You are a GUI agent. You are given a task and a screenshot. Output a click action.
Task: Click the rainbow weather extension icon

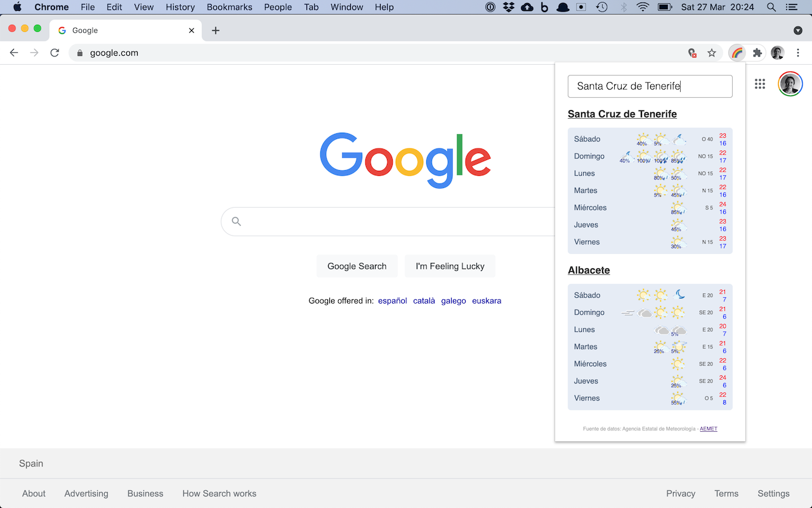737,53
